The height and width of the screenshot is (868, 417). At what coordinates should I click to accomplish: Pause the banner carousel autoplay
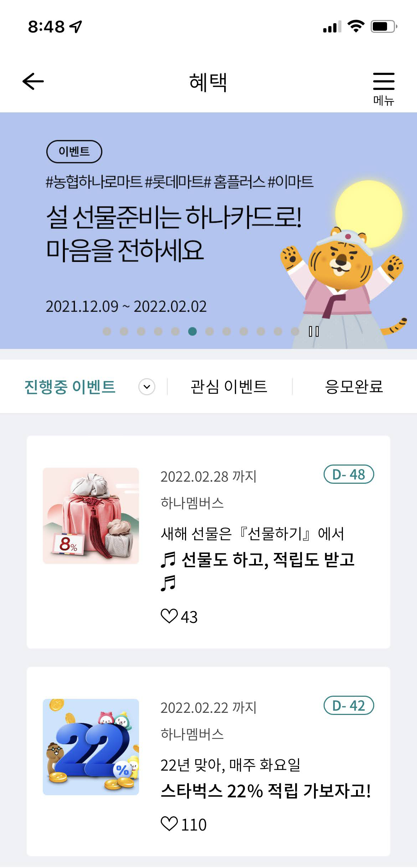pos(314,331)
